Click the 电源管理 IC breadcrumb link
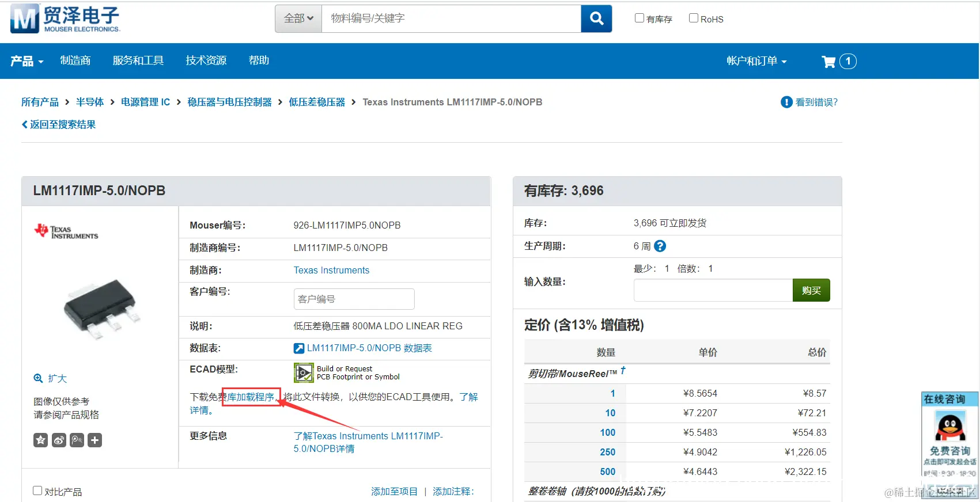 (146, 102)
